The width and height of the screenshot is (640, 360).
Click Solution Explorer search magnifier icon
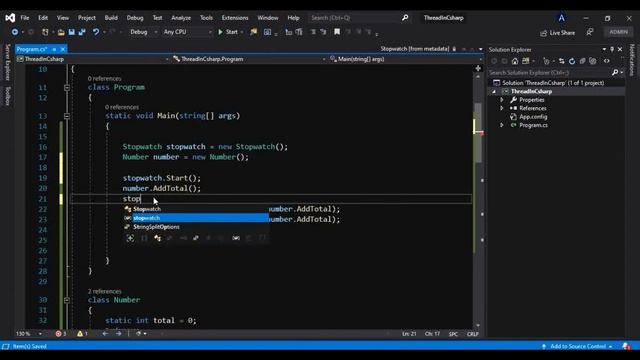[615, 73]
